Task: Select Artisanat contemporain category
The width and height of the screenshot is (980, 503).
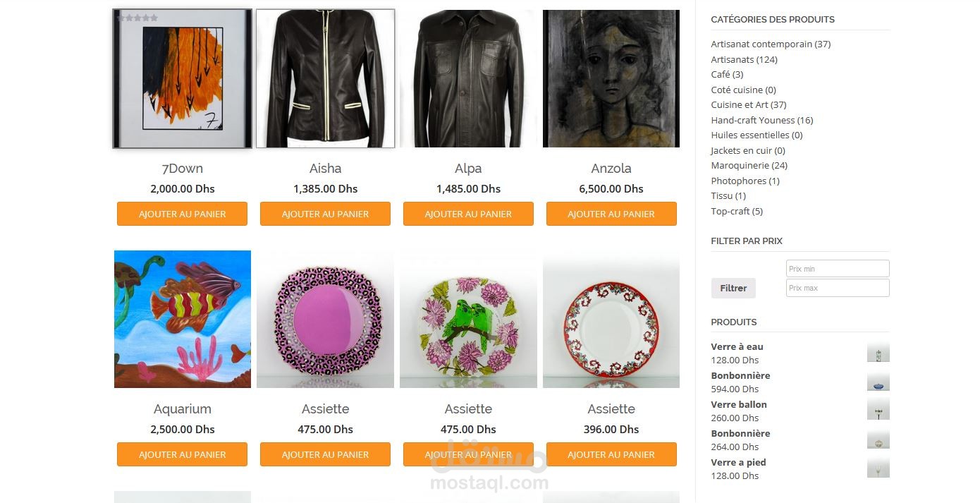Action: (x=771, y=44)
